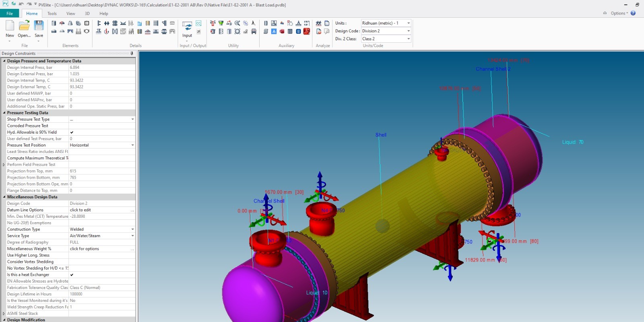Click the red PDF export icon
The height and width of the screenshot is (322, 644).
(x=307, y=31)
